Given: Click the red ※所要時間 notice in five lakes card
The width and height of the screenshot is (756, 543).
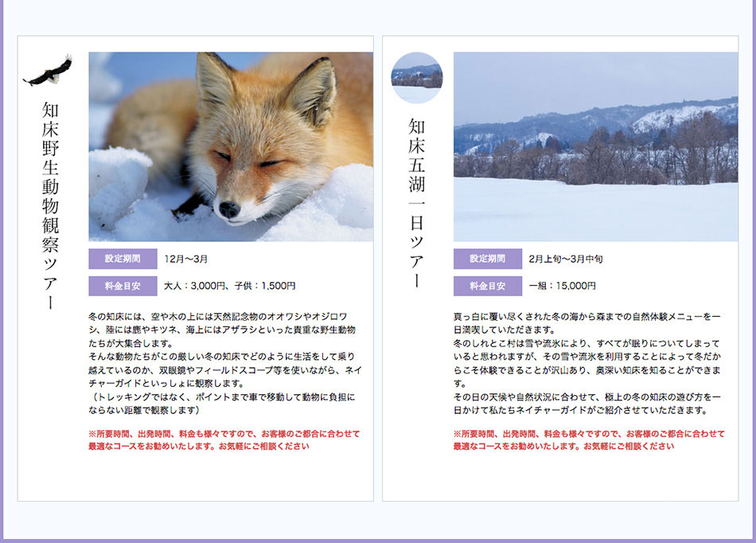Looking at the screenshot, I should coord(589,440).
